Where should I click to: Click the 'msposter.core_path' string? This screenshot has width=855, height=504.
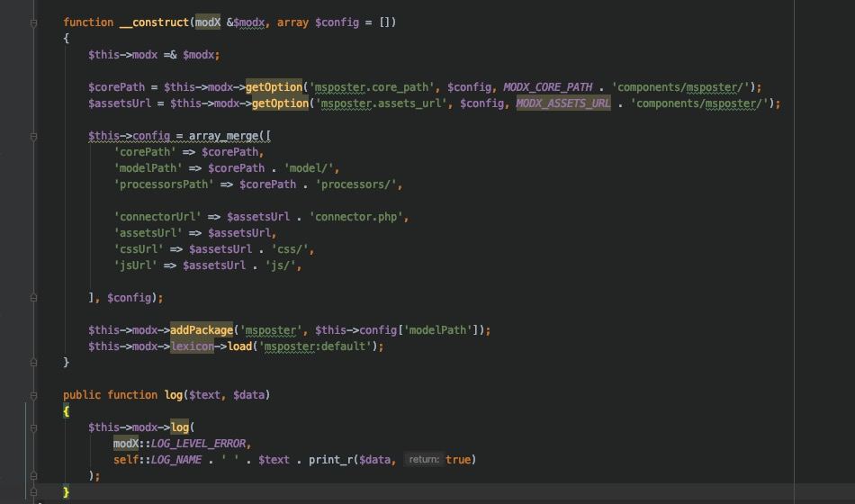pyautogui.click(x=373, y=87)
